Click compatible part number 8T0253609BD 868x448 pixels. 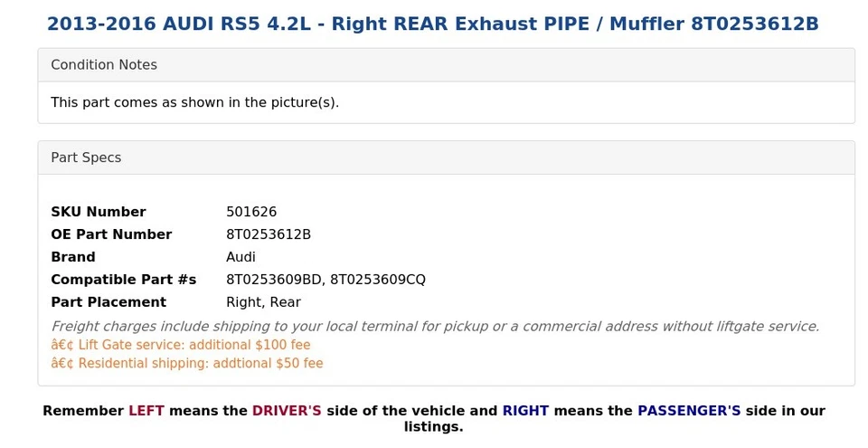tap(274, 280)
